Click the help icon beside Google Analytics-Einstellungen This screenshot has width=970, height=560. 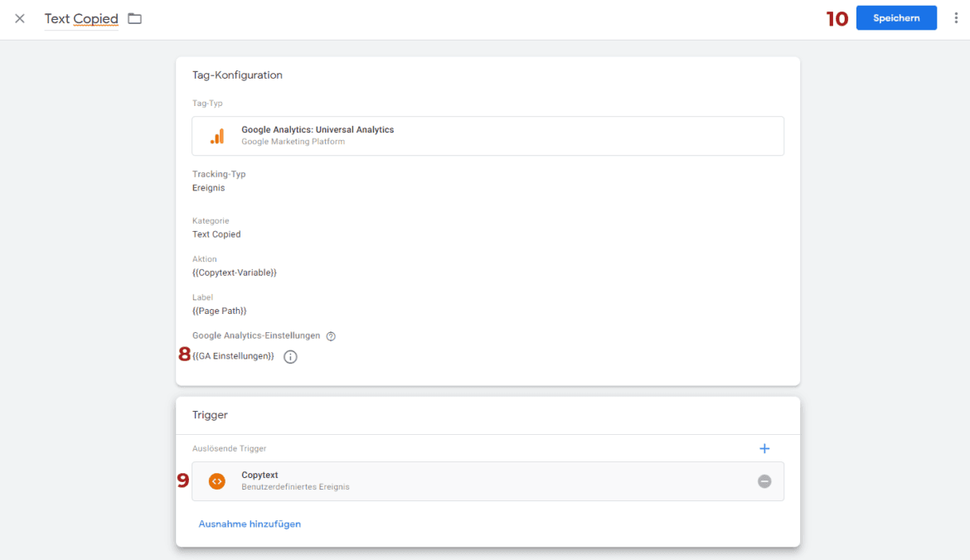click(x=331, y=336)
